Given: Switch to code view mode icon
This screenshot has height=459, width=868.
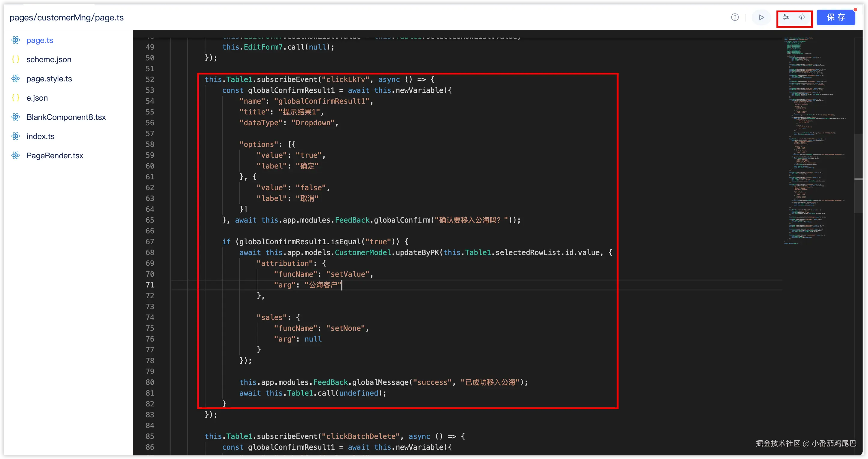Looking at the screenshot, I should pyautogui.click(x=802, y=17).
